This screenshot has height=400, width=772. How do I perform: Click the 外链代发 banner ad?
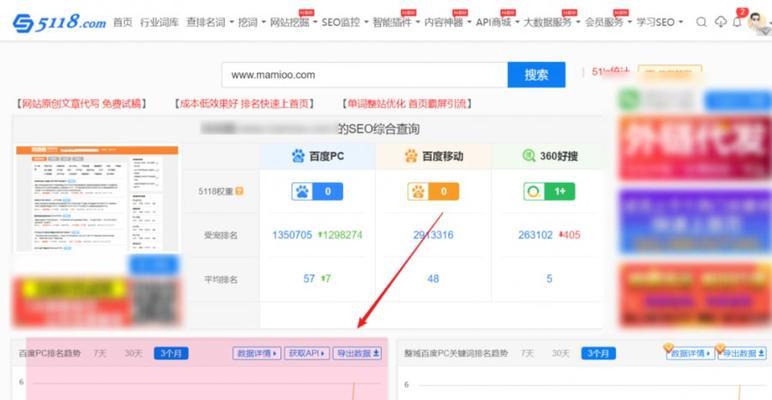[x=695, y=149]
